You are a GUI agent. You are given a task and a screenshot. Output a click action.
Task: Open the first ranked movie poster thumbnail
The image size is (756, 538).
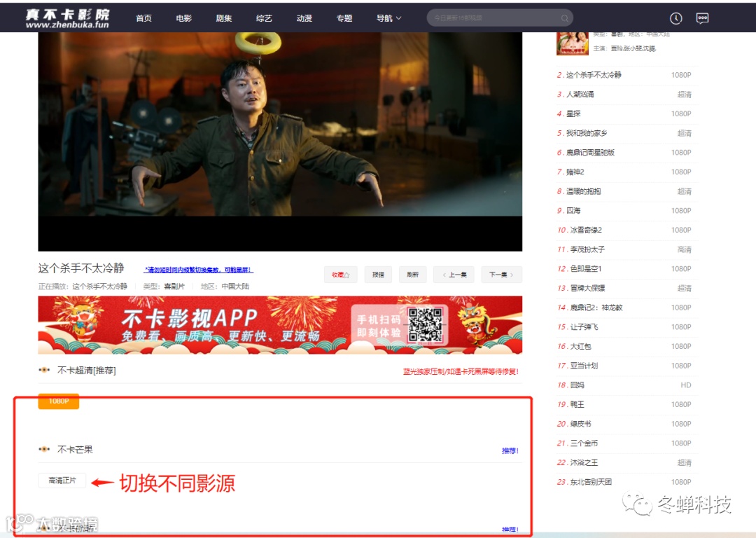click(573, 43)
